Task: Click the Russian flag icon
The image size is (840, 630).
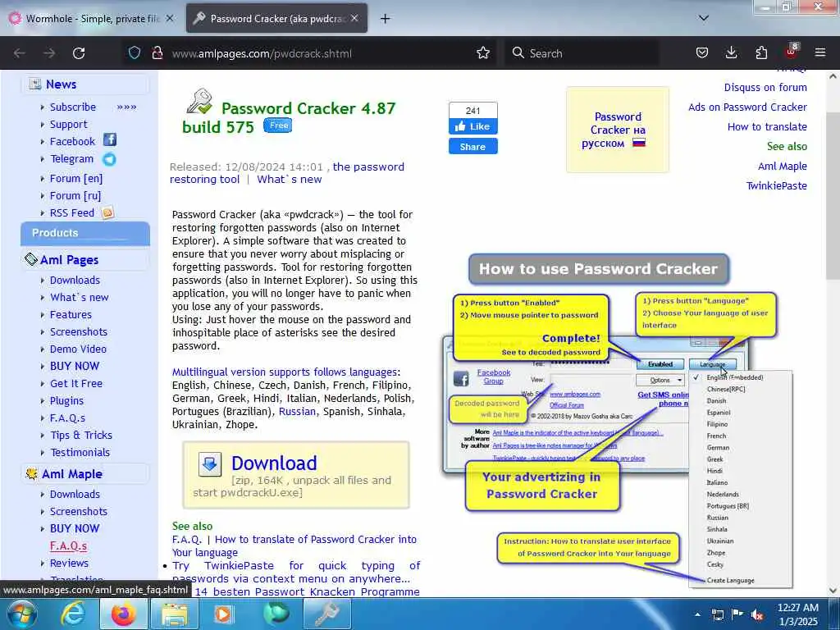Action: 639,143
